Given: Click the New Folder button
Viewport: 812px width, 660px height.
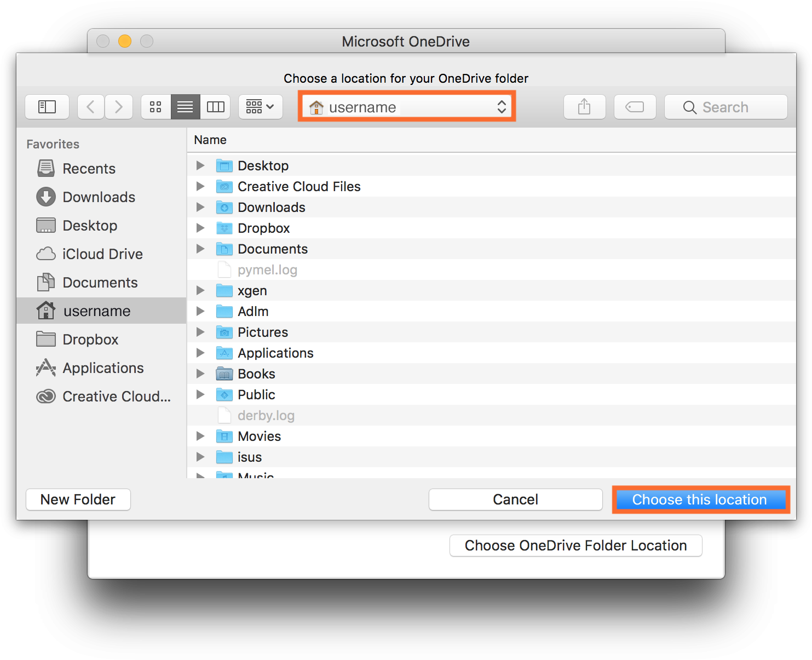Looking at the screenshot, I should (78, 500).
